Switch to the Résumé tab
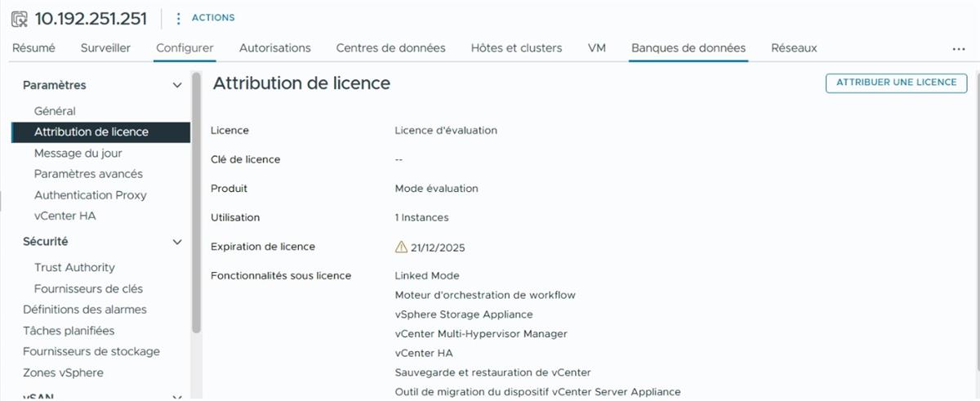 pos(34,48)
